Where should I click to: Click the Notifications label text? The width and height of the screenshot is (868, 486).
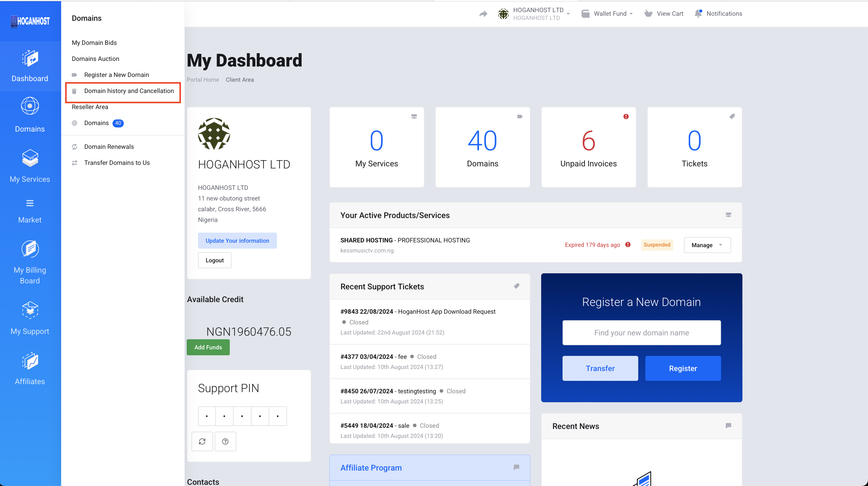(724, 13)
